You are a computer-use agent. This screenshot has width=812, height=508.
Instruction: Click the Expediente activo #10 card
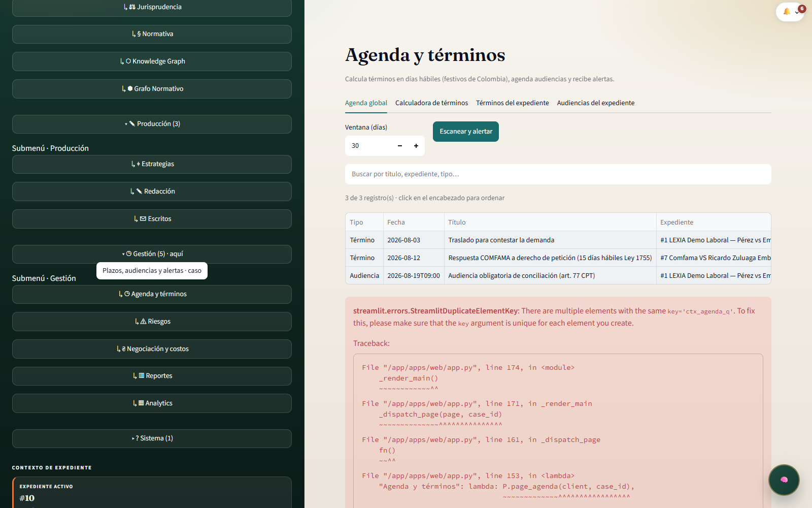click(x=152, y=492)
